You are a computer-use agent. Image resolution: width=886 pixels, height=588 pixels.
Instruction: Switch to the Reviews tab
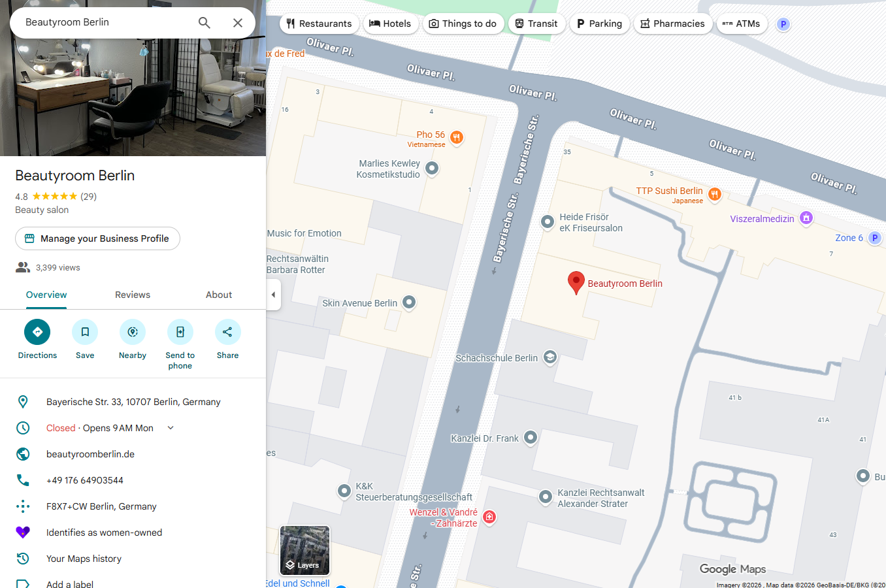[x=133, y=295]
